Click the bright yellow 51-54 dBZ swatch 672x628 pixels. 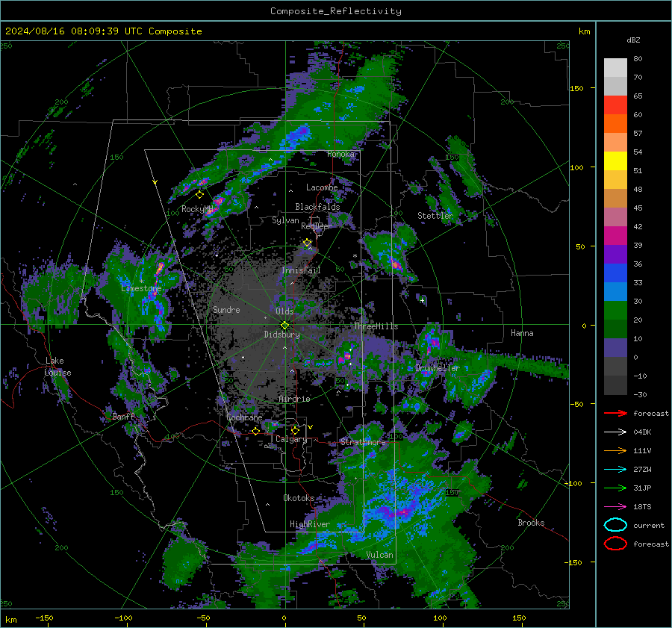[615, 161]
